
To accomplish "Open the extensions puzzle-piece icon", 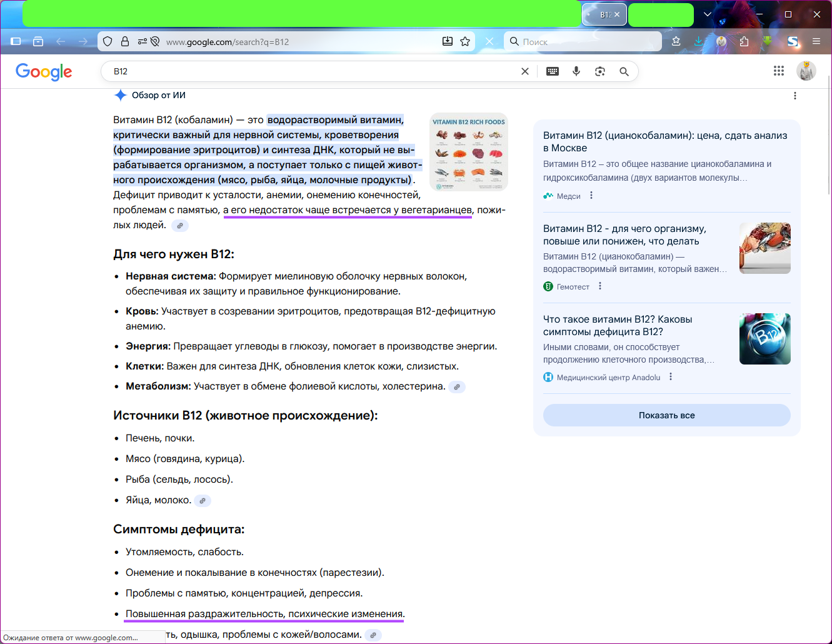I will 744,41.
